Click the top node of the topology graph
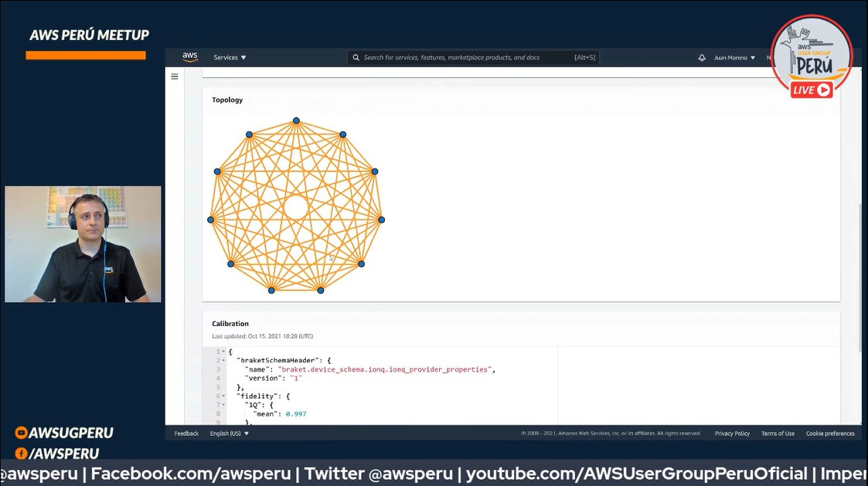The width and height of the screenshot is (868, 486). tap(296, 120)
